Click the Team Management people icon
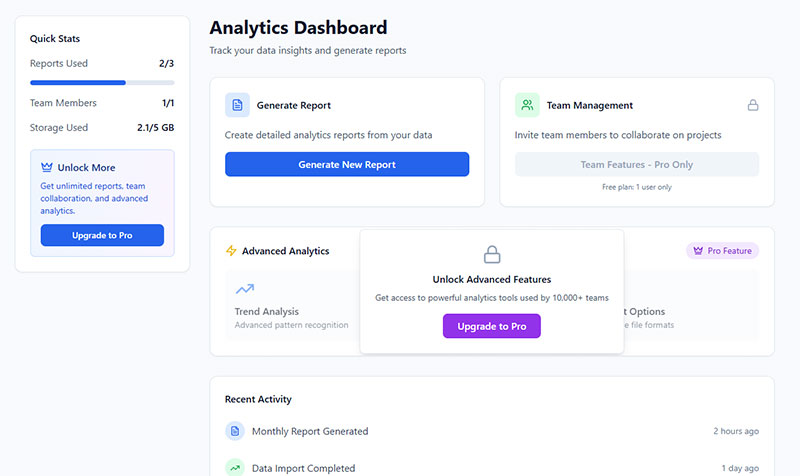Viewport: 800px width, 476px height. click(x=527, y=105)
